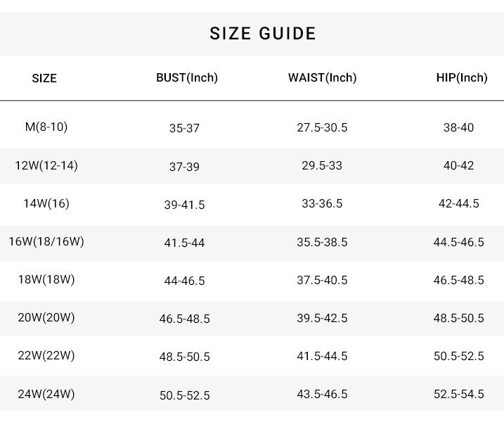Click the SIZE GUIDE title
This screenshot has width=504, height=422.
263,34
